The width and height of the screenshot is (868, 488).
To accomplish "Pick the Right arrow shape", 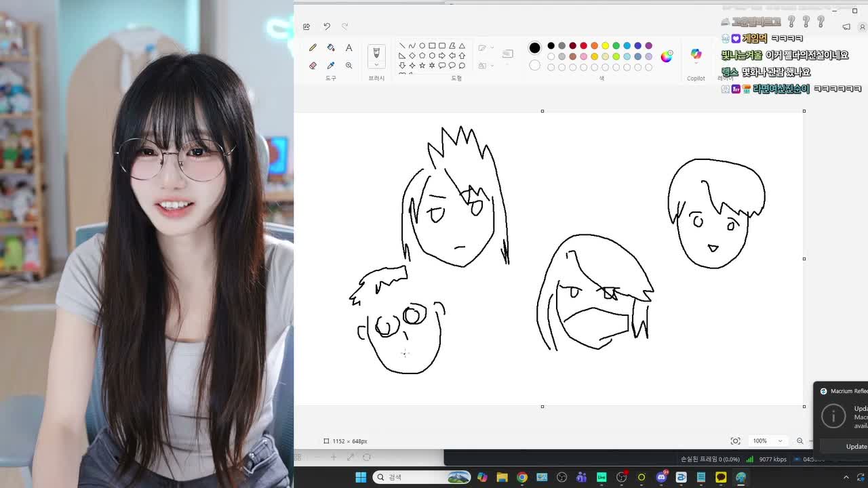I will [442, 56].
